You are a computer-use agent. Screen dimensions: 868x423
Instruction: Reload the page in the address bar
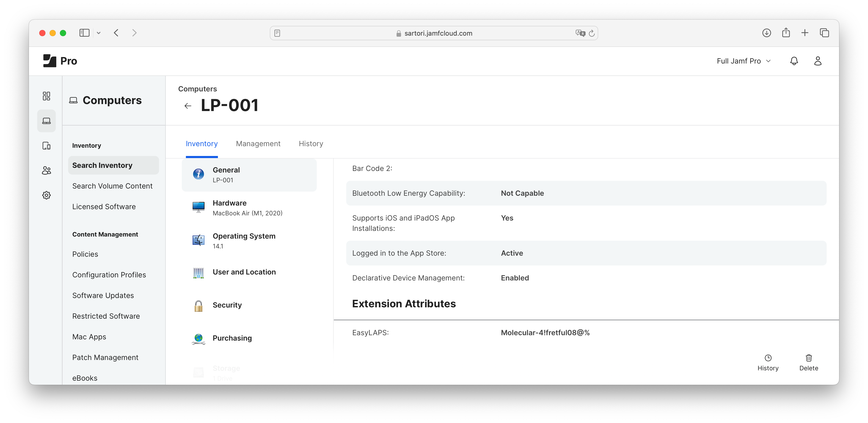(591, 33)
